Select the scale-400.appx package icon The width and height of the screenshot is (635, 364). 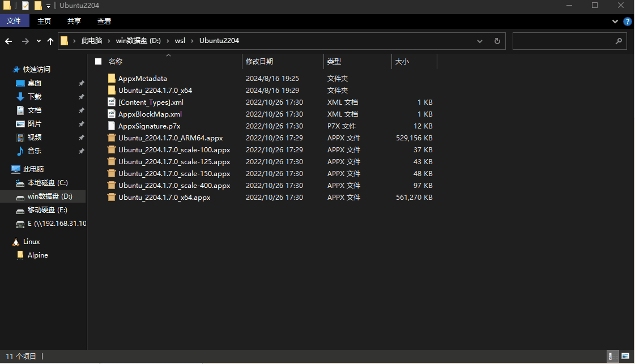coord(112,186)
